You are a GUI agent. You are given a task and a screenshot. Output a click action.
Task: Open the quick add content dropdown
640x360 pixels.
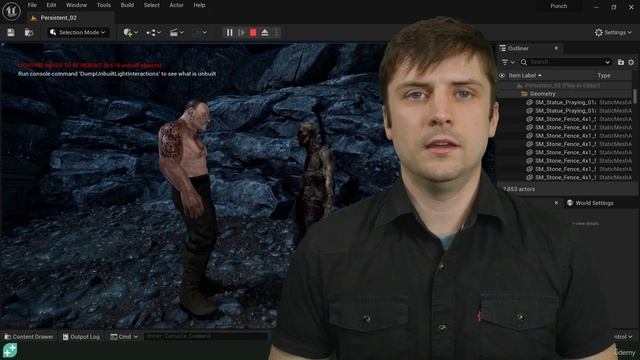(131, 32)
